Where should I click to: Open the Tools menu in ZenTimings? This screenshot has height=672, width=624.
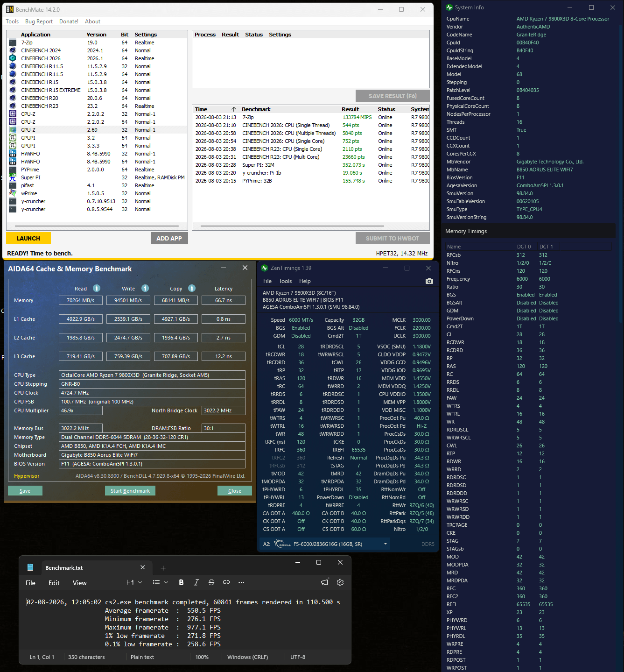click(285, 281)
